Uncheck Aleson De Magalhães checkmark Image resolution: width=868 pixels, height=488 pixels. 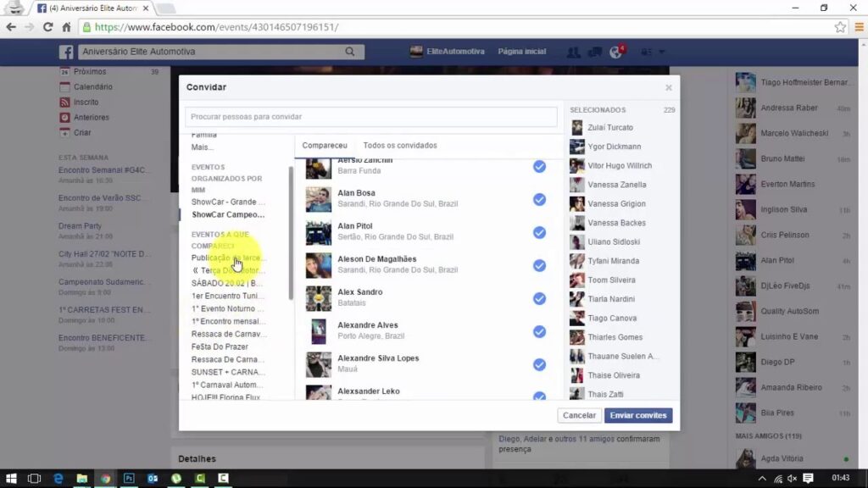click(x=539, y=265)
